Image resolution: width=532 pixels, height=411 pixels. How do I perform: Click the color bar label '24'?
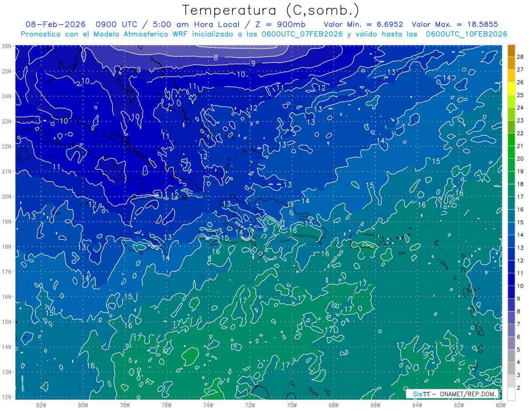pos(520,108)
